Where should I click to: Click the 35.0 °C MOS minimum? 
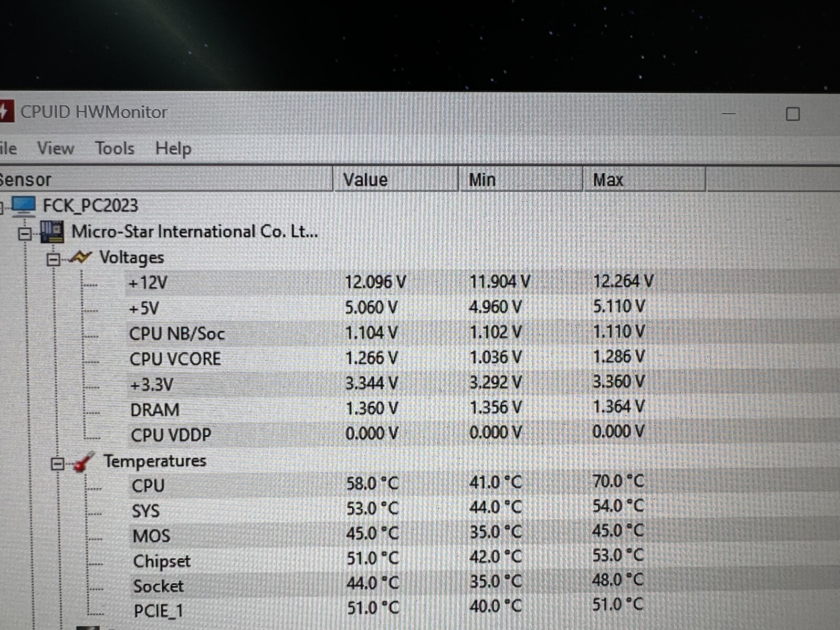pyautogui.click(x=496, y=532)
